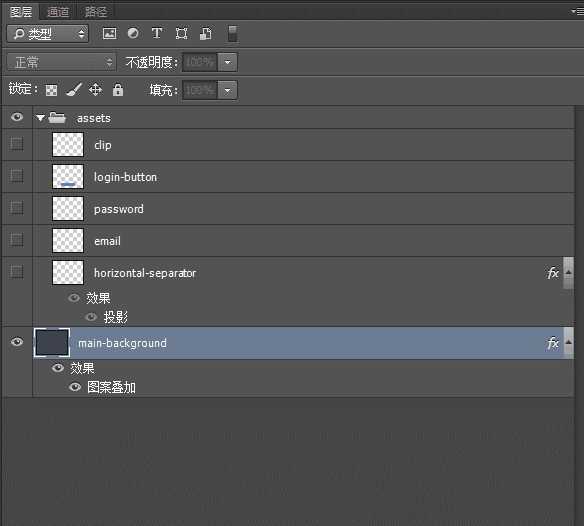Lock layer position move icon
Viewport: 584px width, 526px height.
click(95, 90)
